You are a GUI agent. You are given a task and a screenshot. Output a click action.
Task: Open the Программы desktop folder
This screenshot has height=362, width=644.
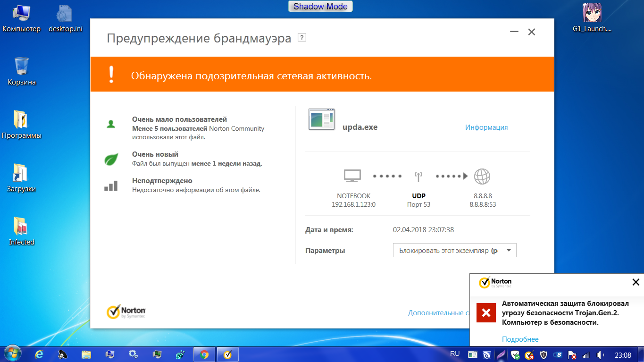pyautogui.click(x=22, y=125)
